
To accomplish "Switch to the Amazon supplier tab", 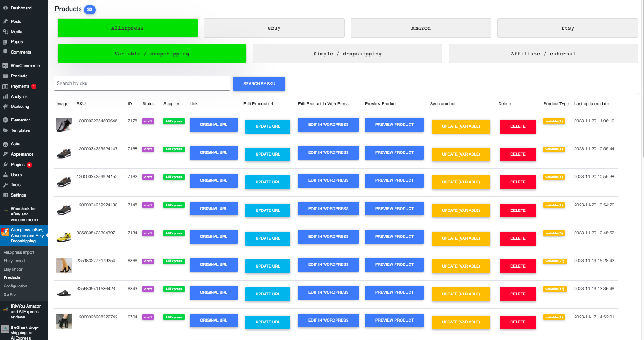I will 421,28.
